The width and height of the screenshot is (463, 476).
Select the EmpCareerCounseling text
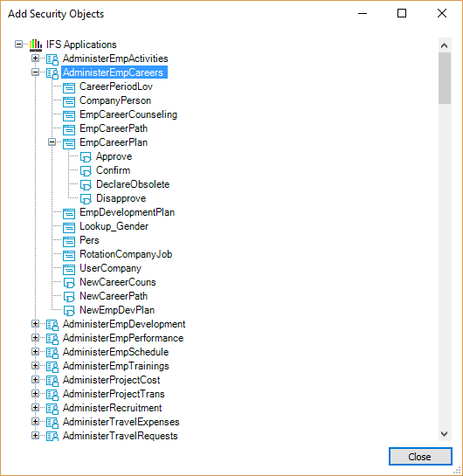coord(128,114)
